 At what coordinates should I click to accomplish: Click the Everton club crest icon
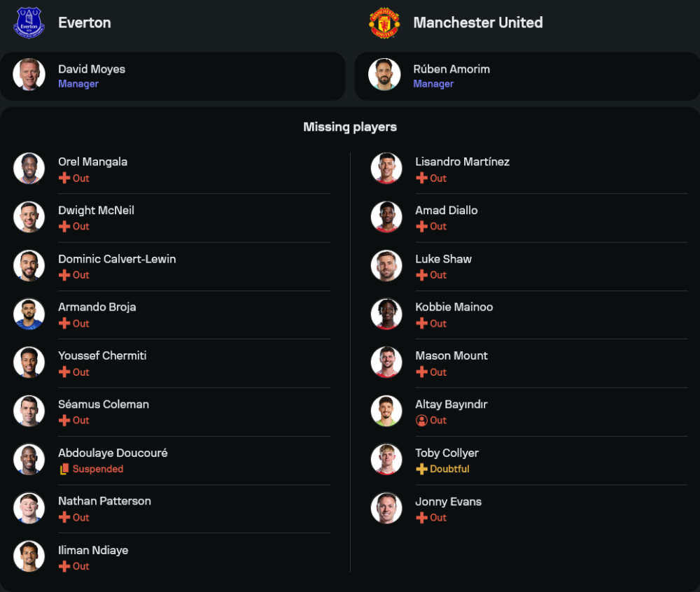[29, 22]
